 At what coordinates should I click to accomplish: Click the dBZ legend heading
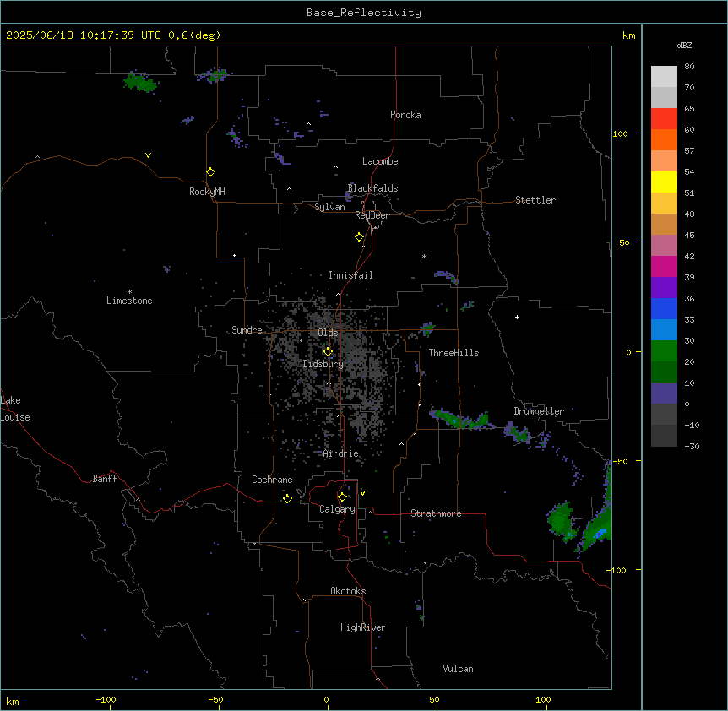(684, 46)
